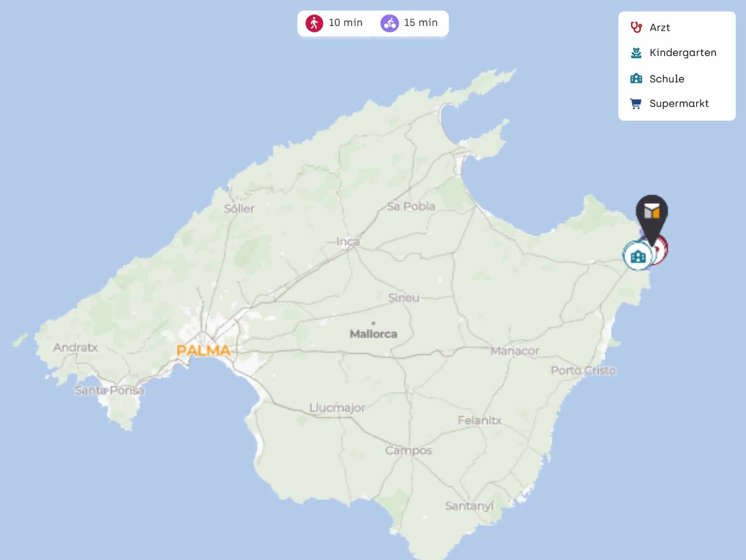Click the Santanyí town label
Screen dimensions: 746x560
pos(469,506)
